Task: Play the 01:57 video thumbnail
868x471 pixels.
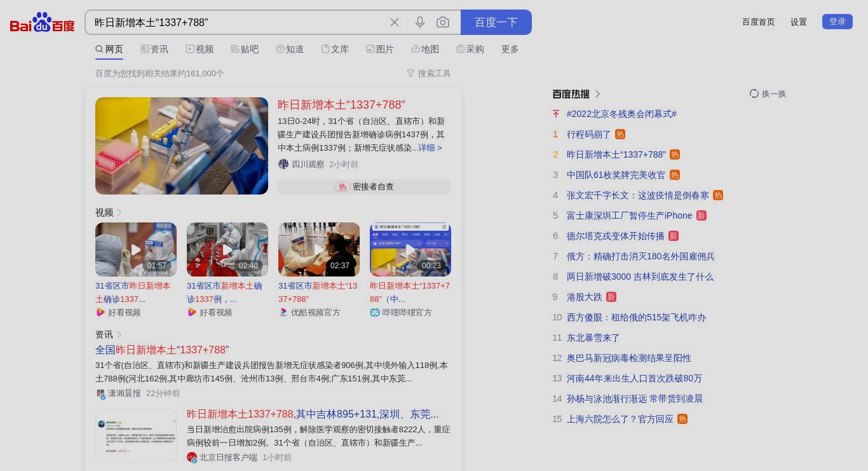Action: (x=136, y=249)
